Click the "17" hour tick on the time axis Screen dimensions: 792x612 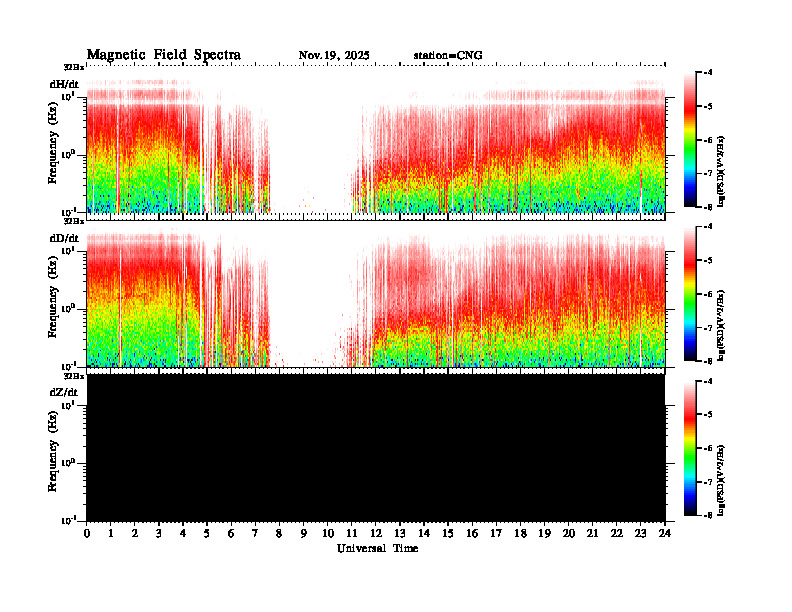(497, 534)
